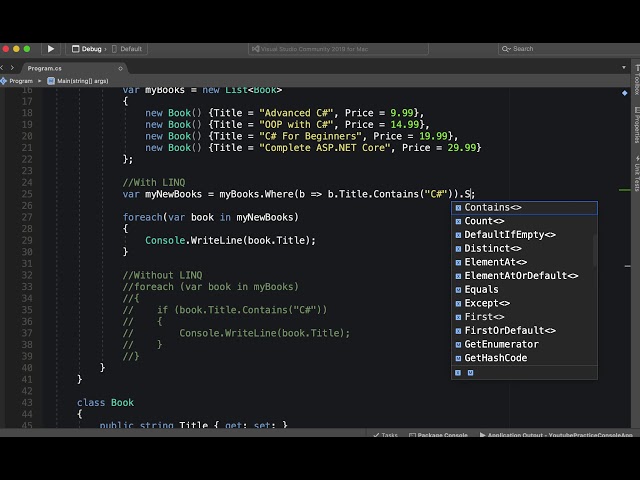
Task: Open the Unit Tests side panel
Action: (x=636, y=173)
